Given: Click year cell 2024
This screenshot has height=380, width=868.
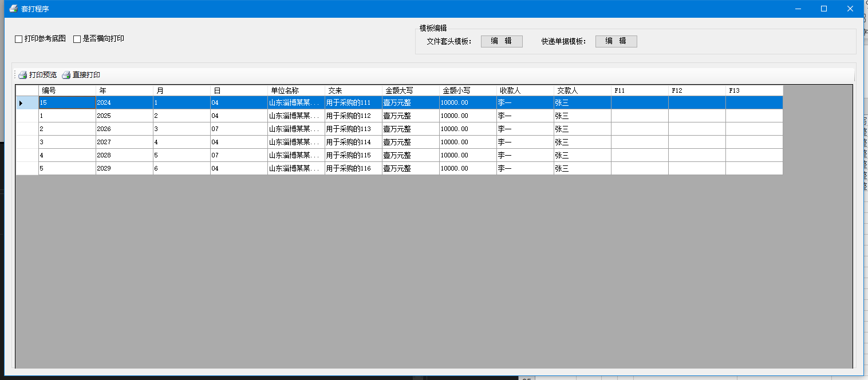Looking at the screenshot, I should (x=124, y=102).
